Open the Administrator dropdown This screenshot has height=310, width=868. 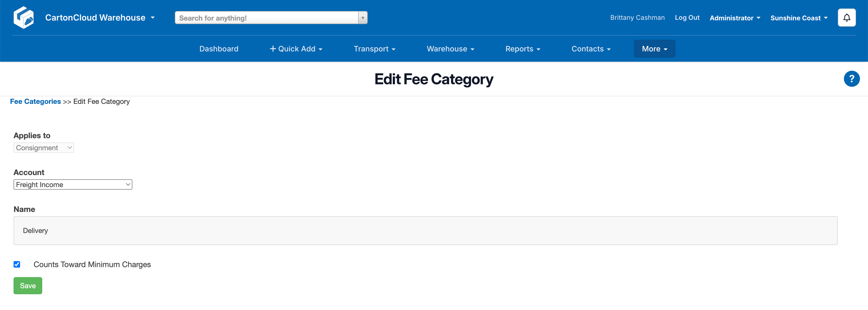pos(735,18)
